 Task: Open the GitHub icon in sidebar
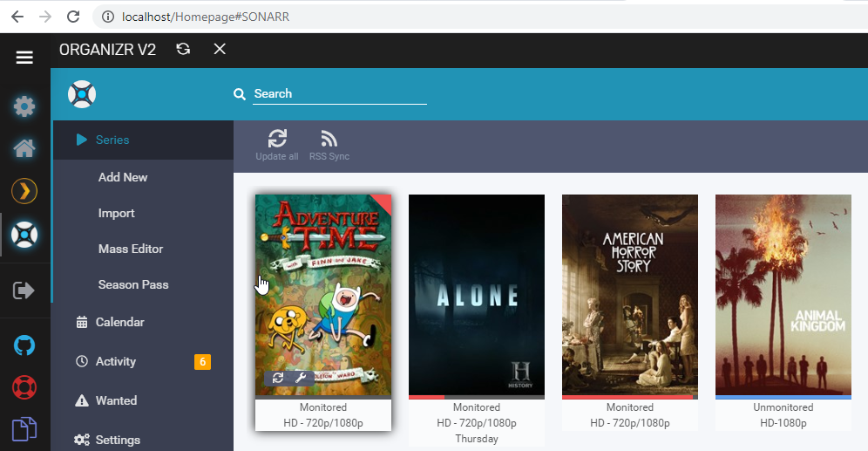coord(24,345)
